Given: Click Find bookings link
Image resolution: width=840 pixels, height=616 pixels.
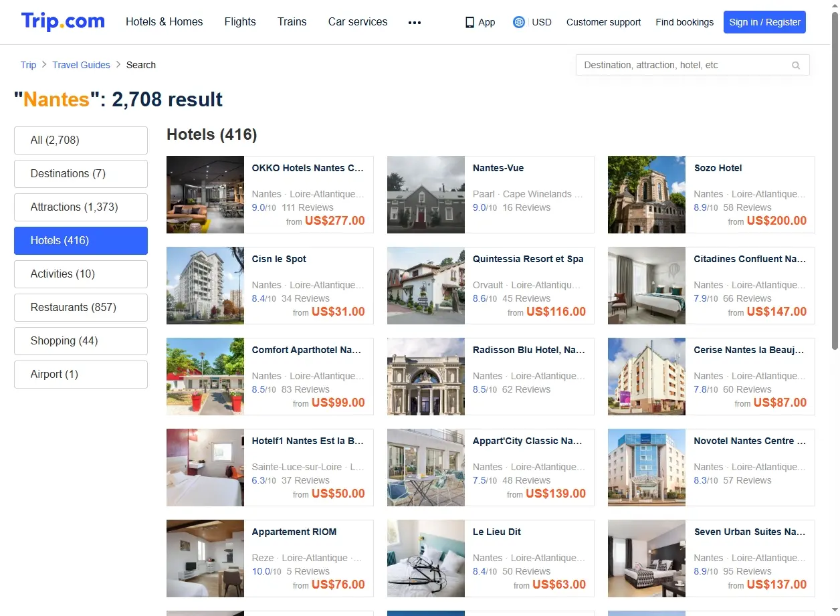Looking at the screenshot, I should [x=684, y=22].
